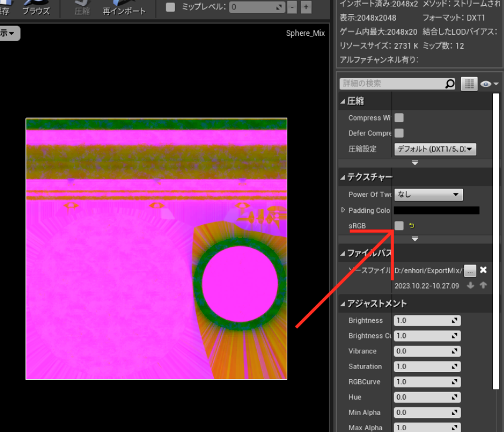
Task: Click the RGBCurve value field
Action: 427,382
